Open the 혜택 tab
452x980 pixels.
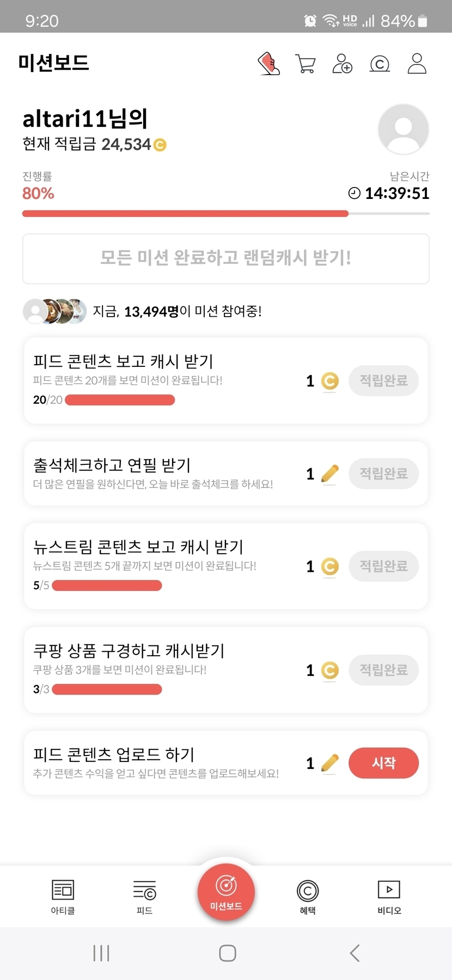[308, 897]
